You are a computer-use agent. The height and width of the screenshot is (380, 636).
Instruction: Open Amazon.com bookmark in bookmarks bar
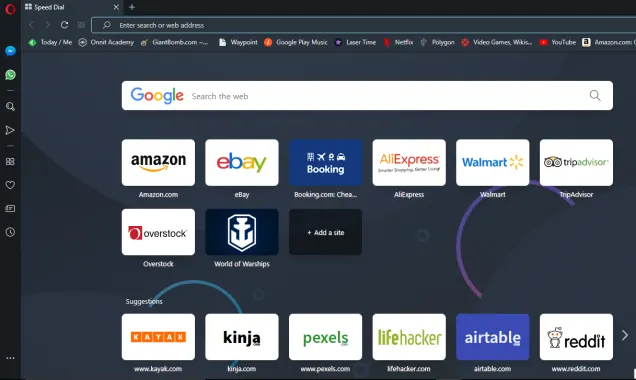[x=609, y=42]
